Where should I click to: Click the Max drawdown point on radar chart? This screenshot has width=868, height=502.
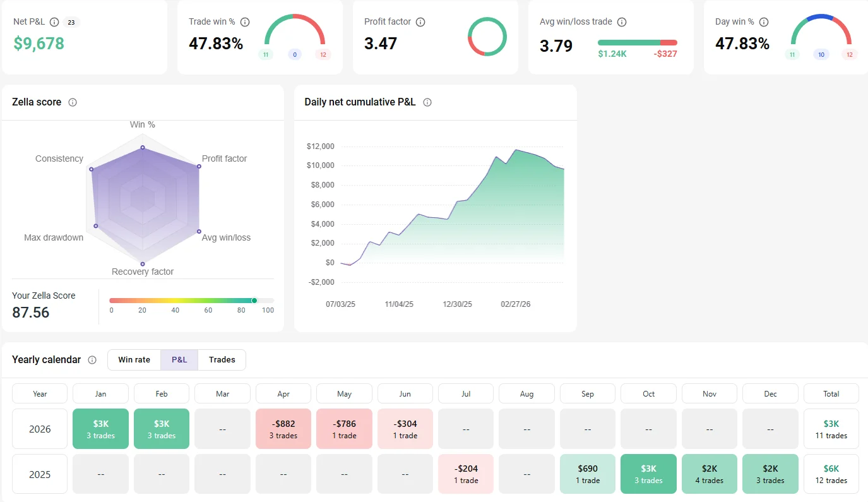coord(95,225)
